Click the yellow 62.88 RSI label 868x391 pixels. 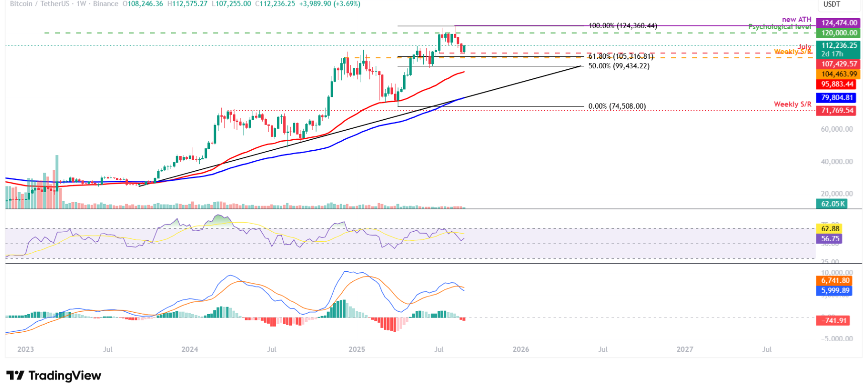click(830, 229)
